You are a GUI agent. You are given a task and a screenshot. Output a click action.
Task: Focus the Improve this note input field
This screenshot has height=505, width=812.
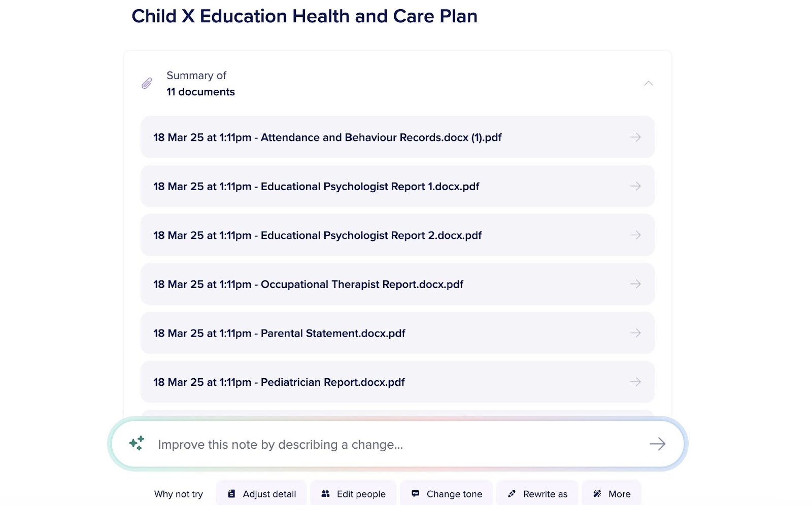click(x=386, y=445)
